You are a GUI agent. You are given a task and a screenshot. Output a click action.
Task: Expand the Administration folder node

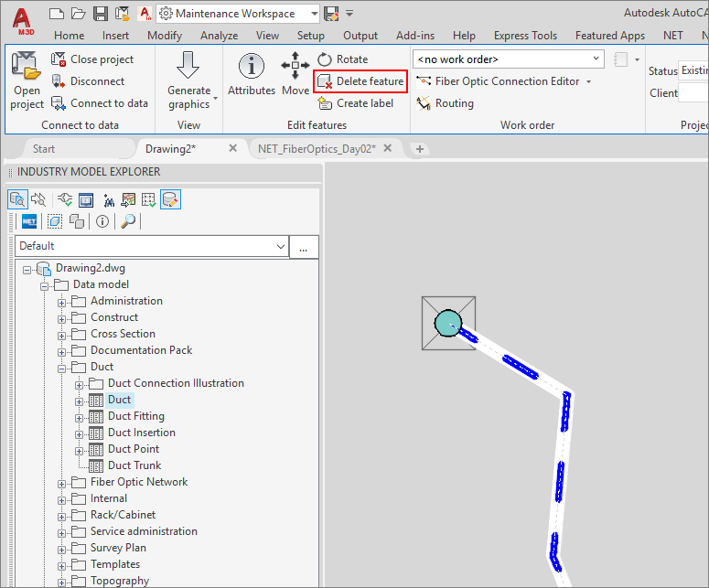pos(61,303)
